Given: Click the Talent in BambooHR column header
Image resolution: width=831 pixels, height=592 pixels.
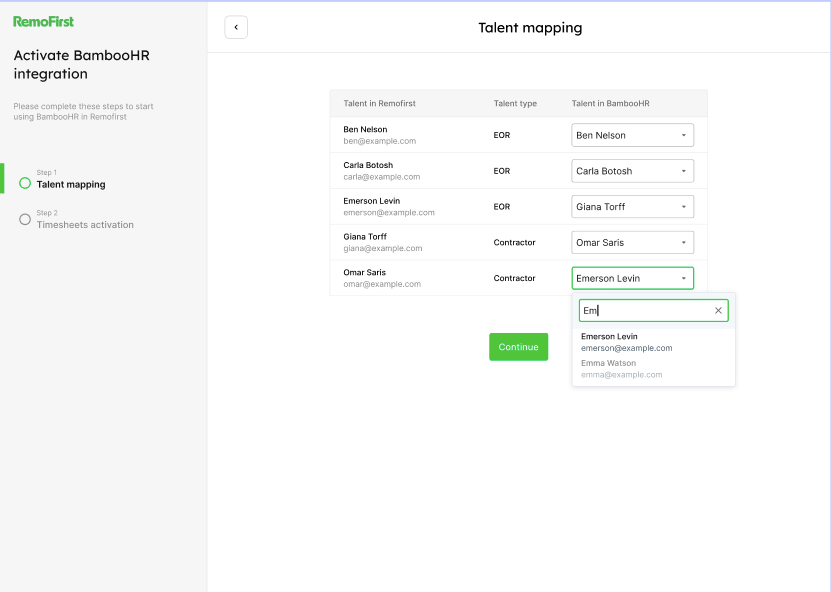Looking at the screenshot, I should [x=610, y=104].
